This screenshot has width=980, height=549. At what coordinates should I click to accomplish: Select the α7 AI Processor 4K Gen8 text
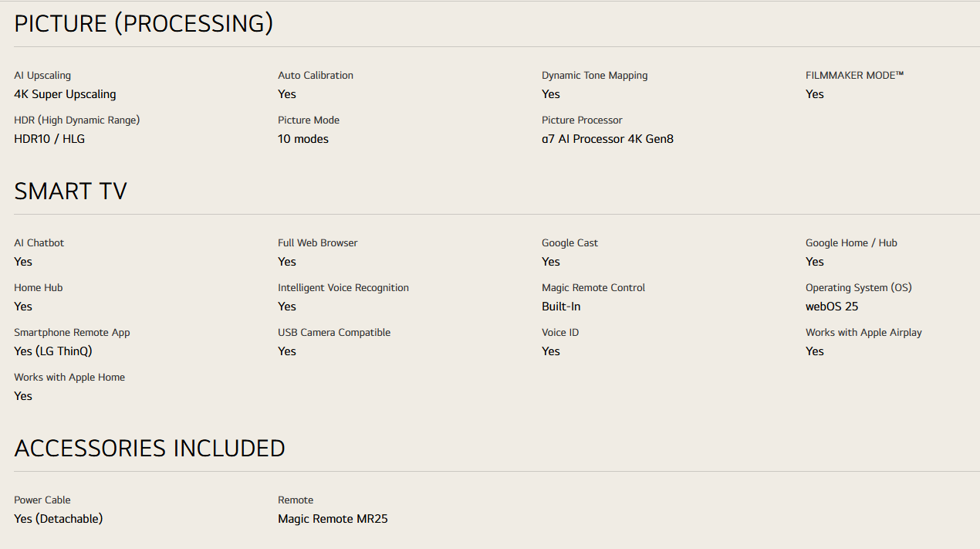point(607,139)
